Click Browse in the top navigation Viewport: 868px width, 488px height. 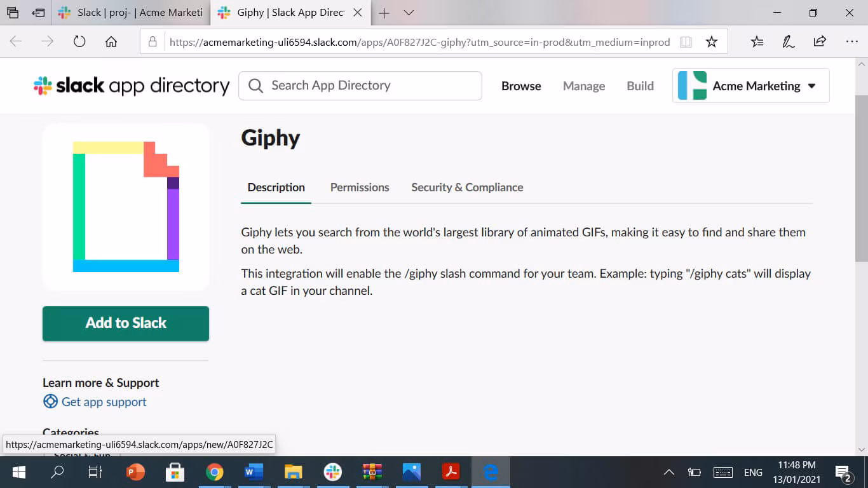[x=521, y=86]
